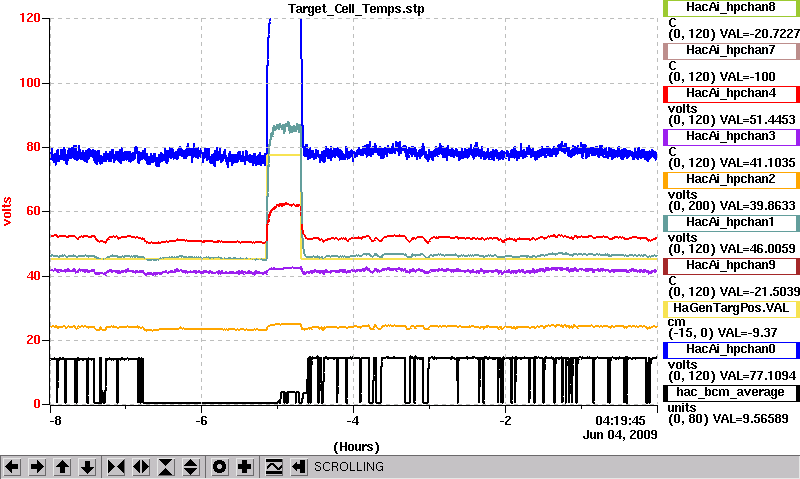
Task: Select the HacAi_hpchan1 legend entry
Action: [731, 222]
